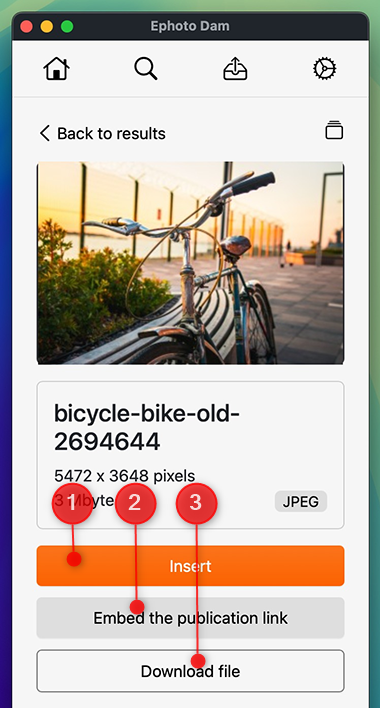Screen dimensions: 380x708
Task: Go to the Home icon
Action: [x=56, y=69]
